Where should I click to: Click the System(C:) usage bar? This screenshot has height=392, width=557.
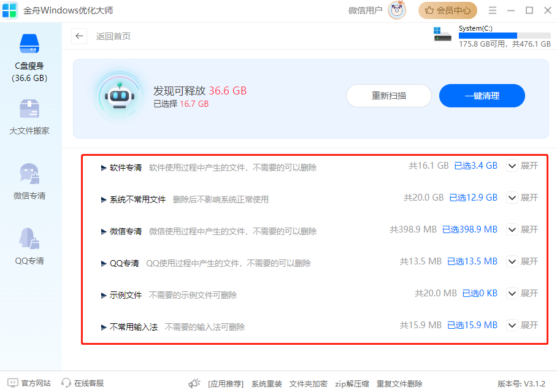[505, 36]
